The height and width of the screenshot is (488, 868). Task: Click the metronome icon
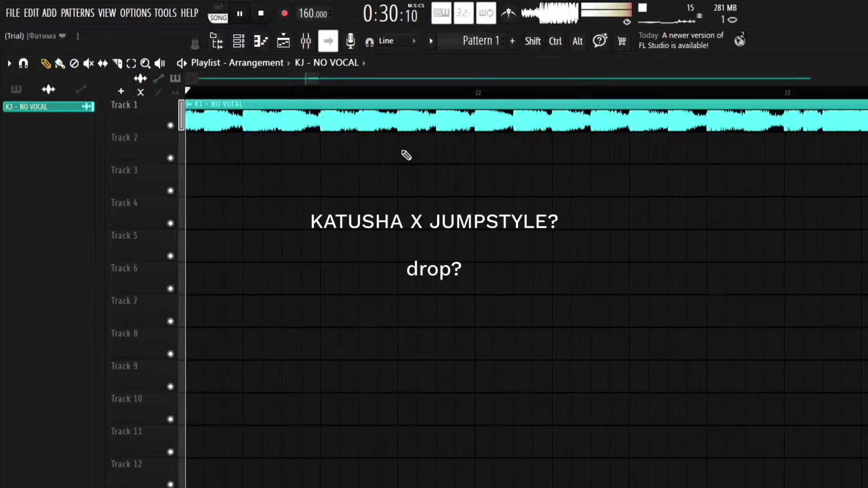(x=509, y=13)
